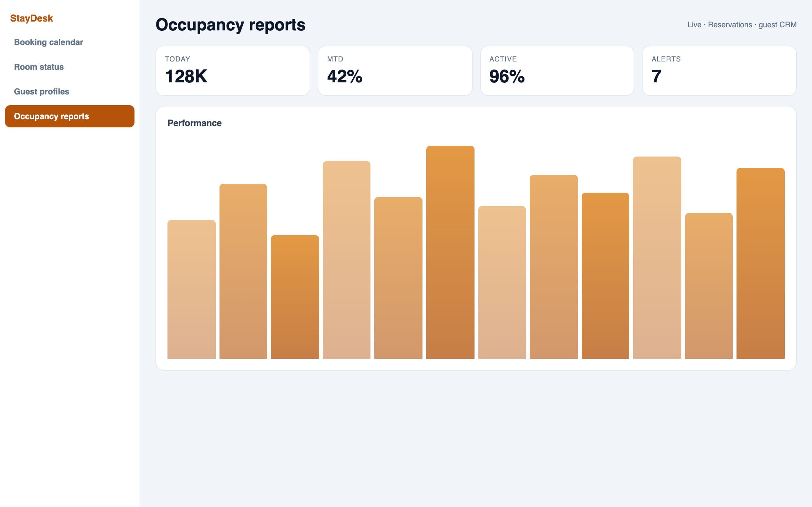Click the last bar in Performance chart
The height and width of the screenshot is (507, 812).
pyautogui.click(x=760, y=263)
